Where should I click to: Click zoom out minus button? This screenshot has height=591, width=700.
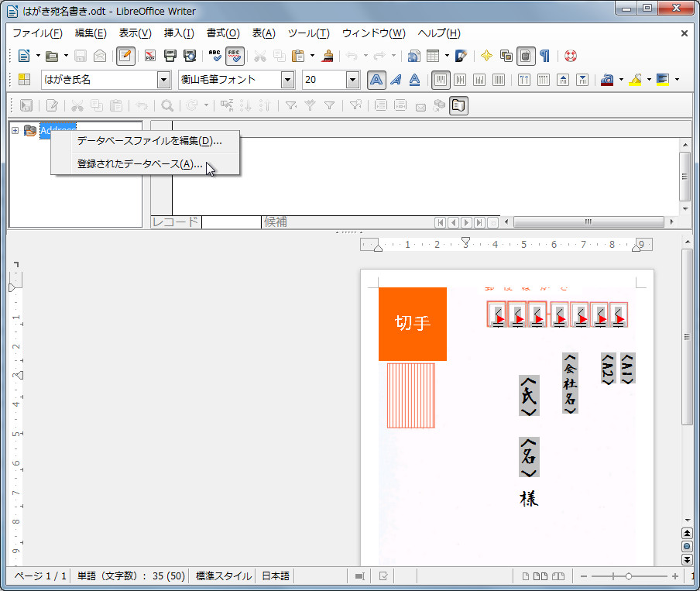click(584, 576)
